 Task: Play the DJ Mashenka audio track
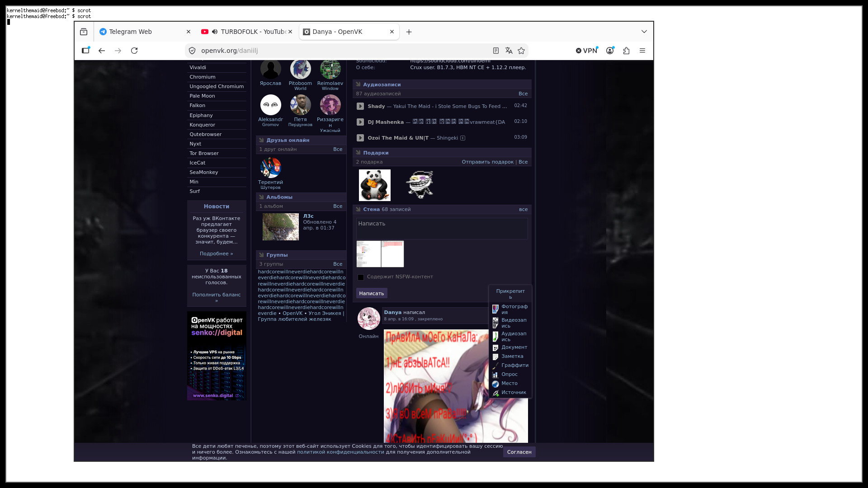pos(360,122)
